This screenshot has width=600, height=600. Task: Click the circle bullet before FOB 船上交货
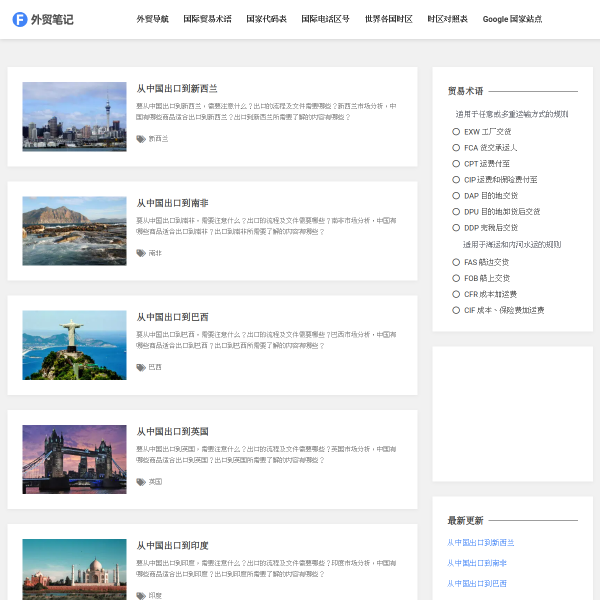coord(456,278)
